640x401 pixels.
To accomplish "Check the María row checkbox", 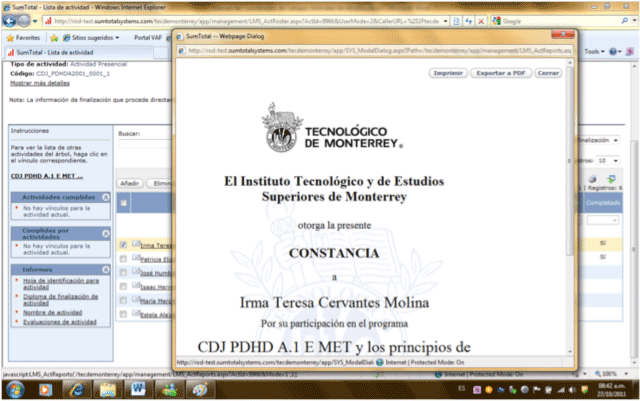I will click(123, 300).
